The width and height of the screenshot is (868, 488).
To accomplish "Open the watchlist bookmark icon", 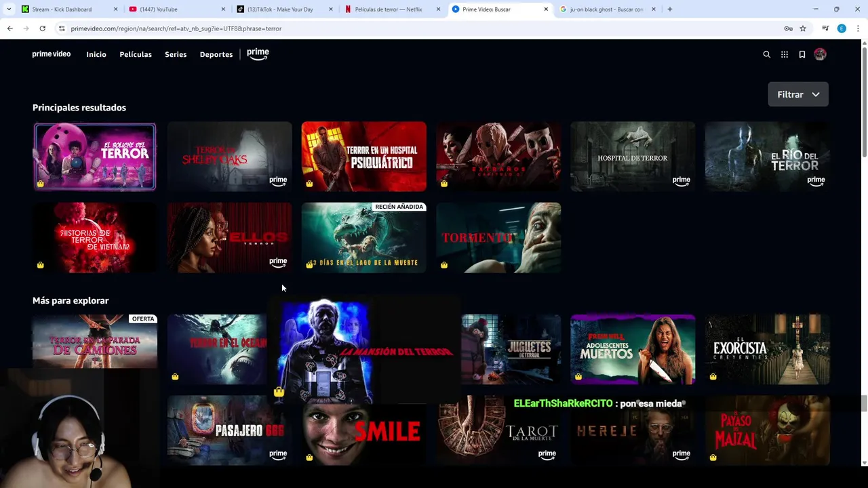I will (802, 54).
